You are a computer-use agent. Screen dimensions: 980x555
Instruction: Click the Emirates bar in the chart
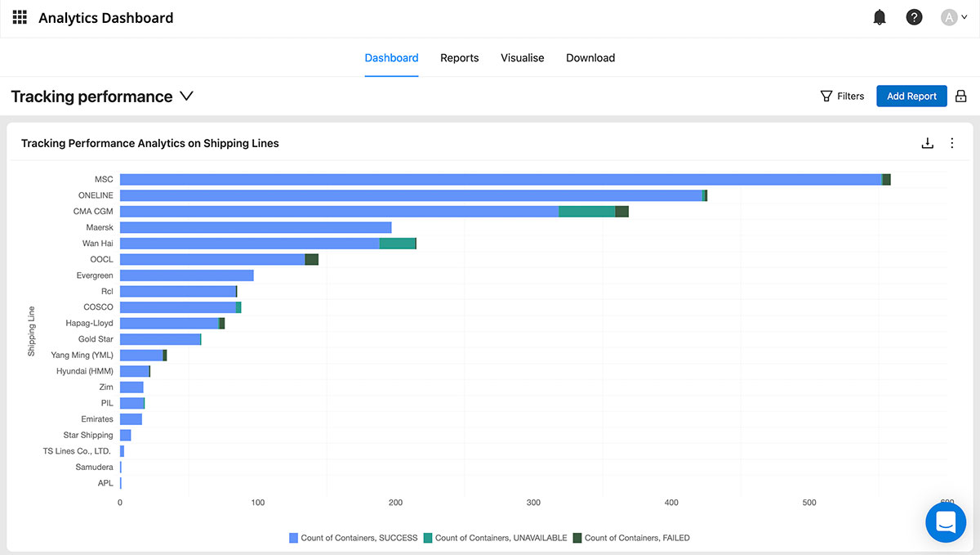[131, 419]
